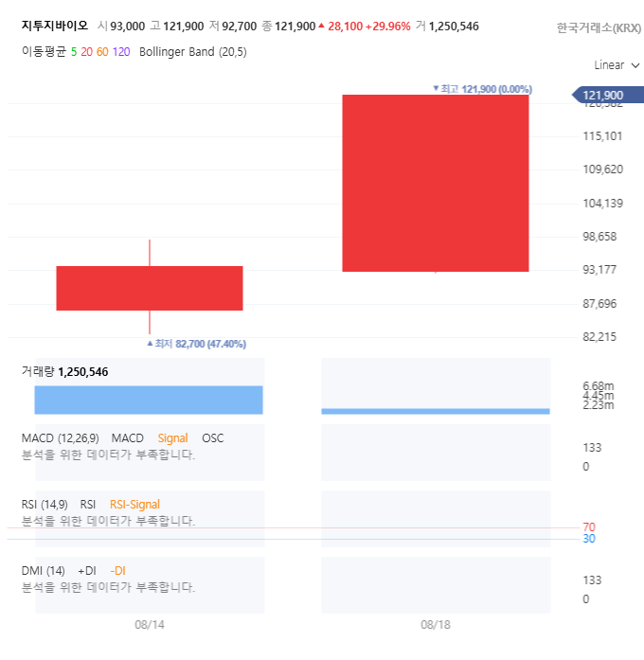Click the orange RSI-Signal legend
This screenshot has height=660, width=644.
tap(134, 505)
